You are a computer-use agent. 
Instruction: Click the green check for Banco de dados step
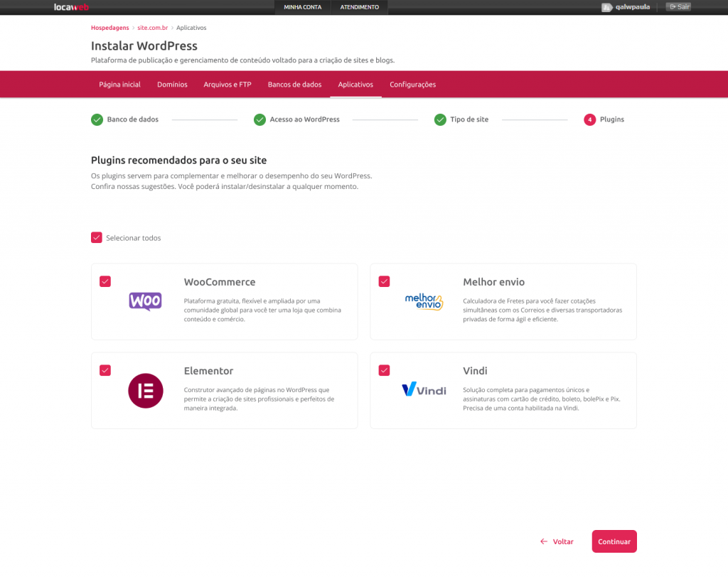point(97,119)
